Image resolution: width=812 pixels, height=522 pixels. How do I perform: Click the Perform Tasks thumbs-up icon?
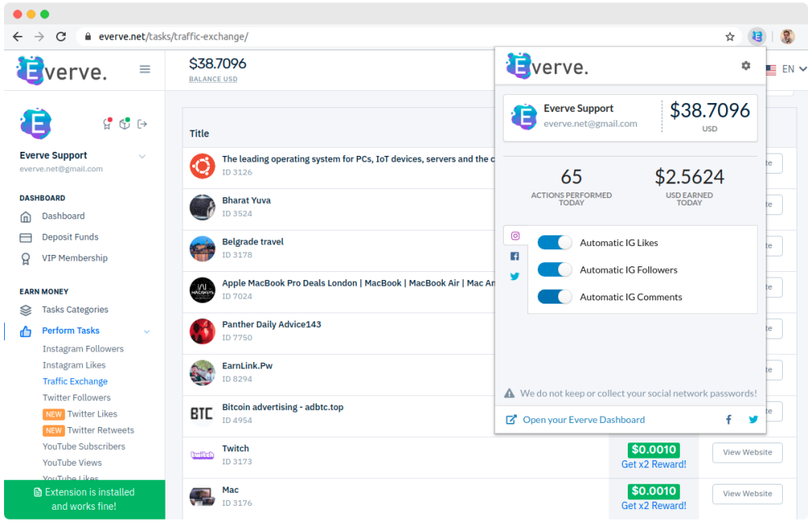26,331
